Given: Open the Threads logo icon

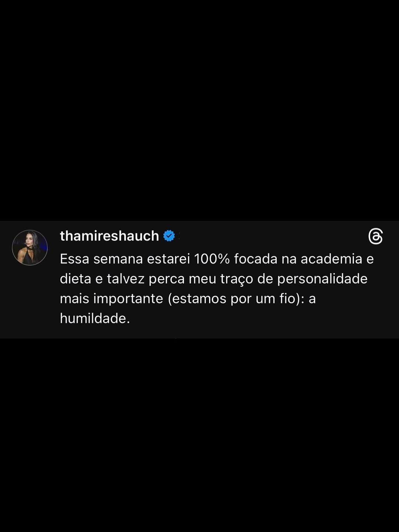Looking at the screenshot, I should point(375,236).
